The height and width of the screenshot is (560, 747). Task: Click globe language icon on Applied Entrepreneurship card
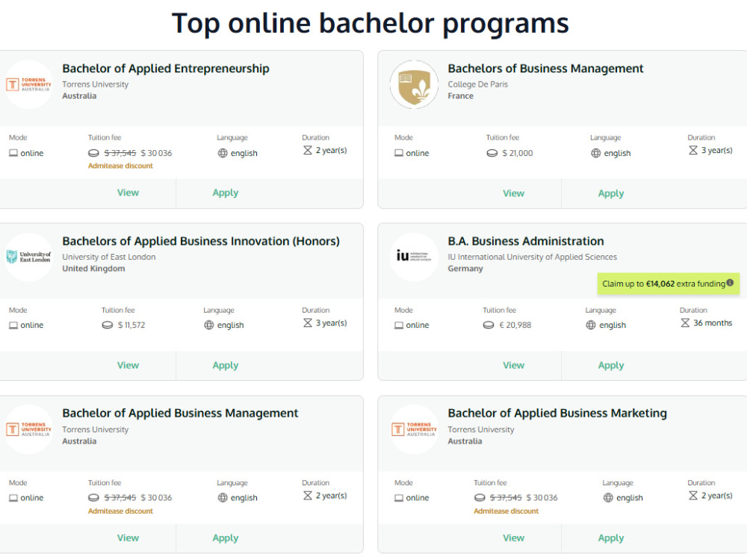[x=223, y=153]
